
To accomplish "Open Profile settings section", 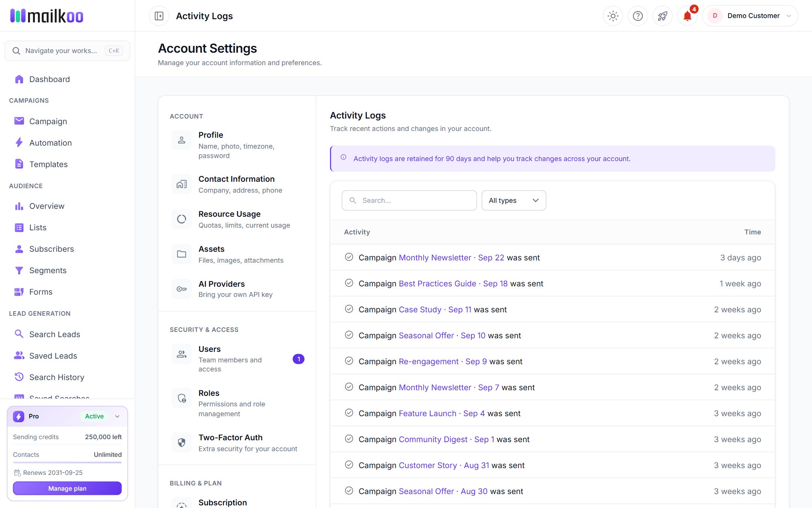I will (237, 145).
